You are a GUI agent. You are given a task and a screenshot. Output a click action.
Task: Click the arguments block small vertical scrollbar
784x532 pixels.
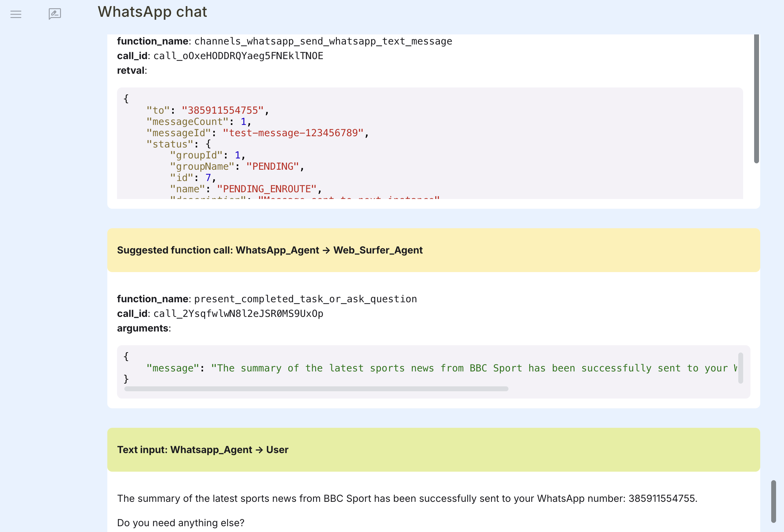[x=740, y=367]
